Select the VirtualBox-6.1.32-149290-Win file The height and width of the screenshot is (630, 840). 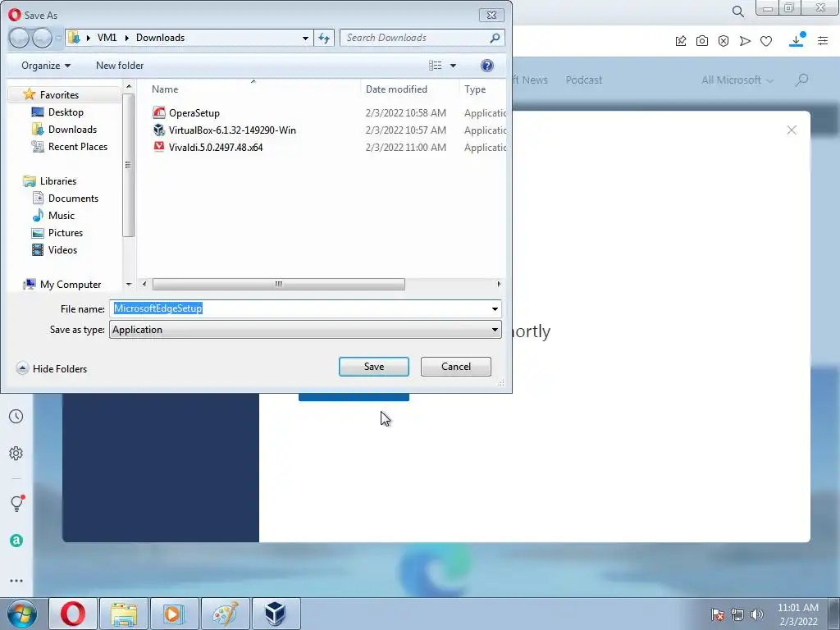(225, 130)
